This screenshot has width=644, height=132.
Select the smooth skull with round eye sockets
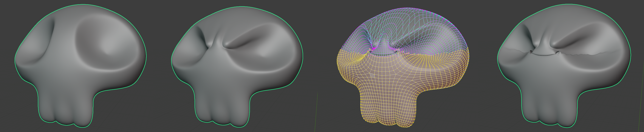[x=80, y=66]
